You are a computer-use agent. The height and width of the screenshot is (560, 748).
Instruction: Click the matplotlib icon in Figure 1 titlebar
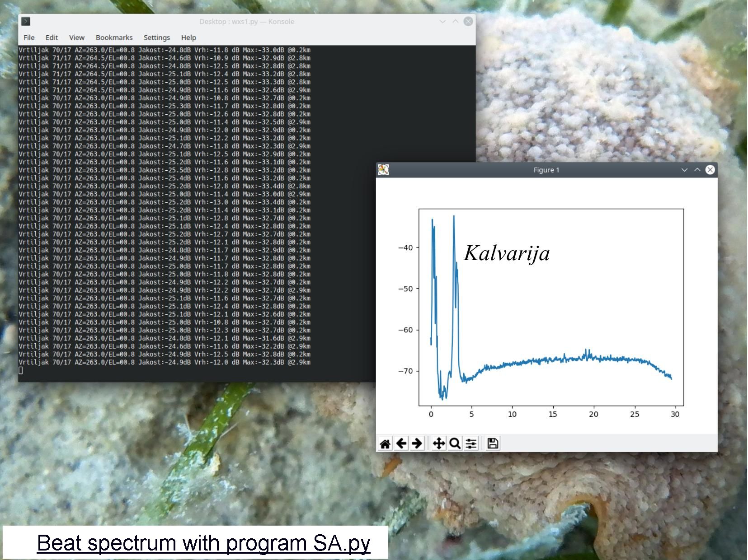pyautogui.click(x=383, y=170)
